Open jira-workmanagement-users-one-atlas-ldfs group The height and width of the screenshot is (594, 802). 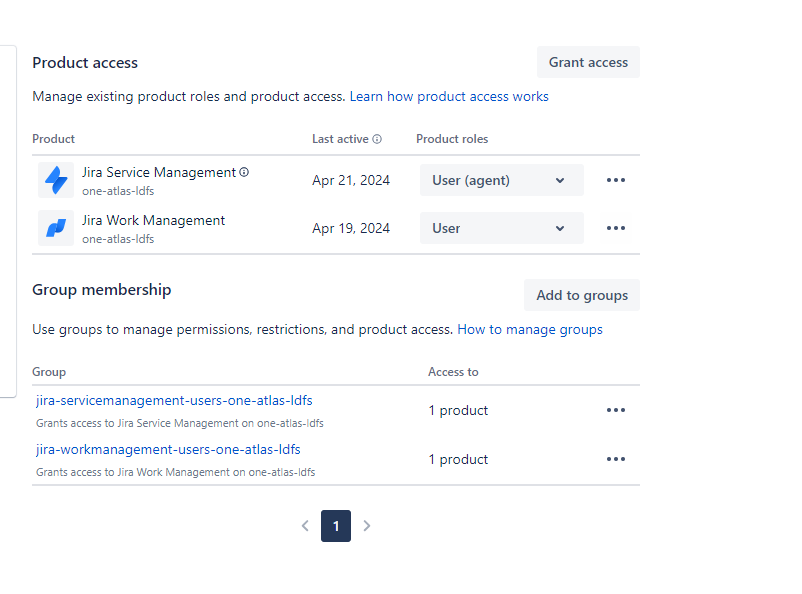[168, 449]
